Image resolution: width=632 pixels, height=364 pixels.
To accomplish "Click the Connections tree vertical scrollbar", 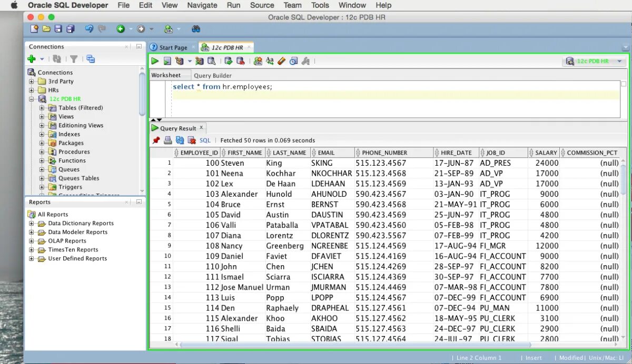I will [142, 95].
